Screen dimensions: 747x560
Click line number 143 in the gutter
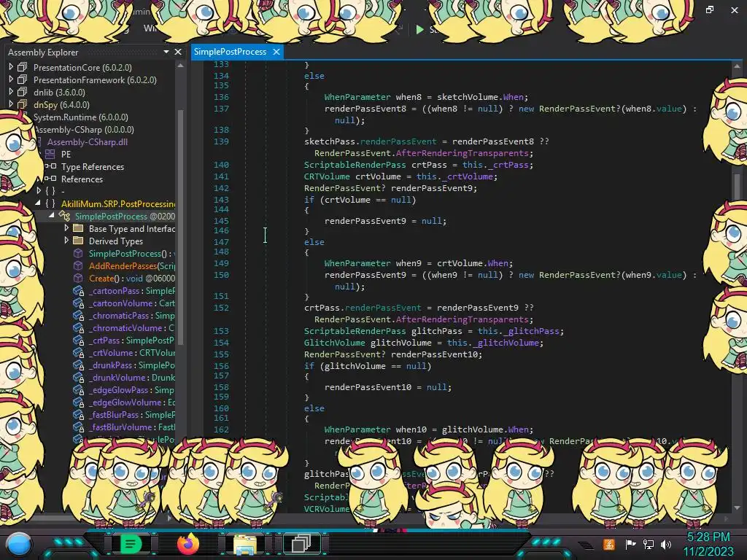pos(221,200)
